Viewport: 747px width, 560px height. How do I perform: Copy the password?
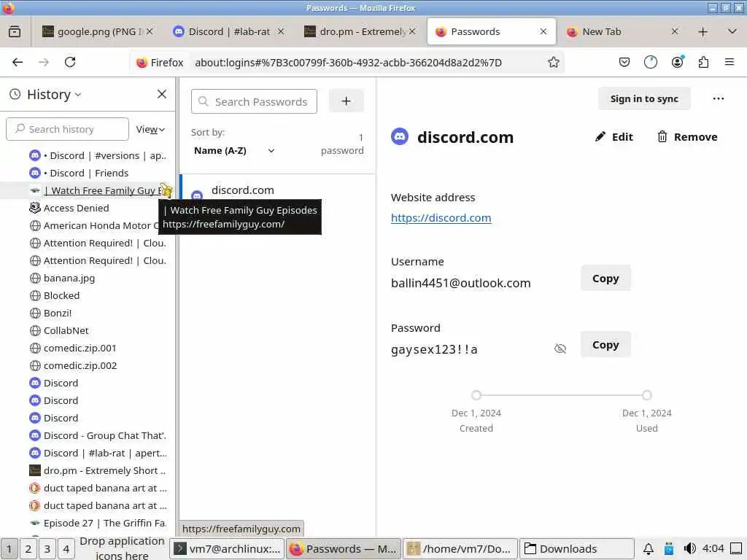[605, 345]
